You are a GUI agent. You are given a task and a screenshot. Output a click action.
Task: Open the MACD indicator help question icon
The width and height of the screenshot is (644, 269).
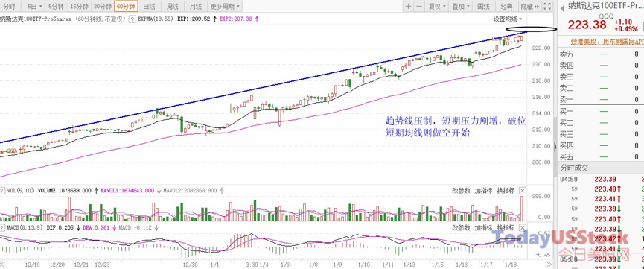coord(2,227)
